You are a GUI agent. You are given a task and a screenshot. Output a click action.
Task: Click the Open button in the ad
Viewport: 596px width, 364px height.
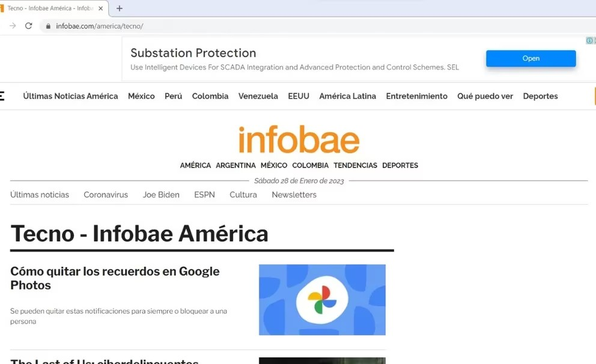531,58
